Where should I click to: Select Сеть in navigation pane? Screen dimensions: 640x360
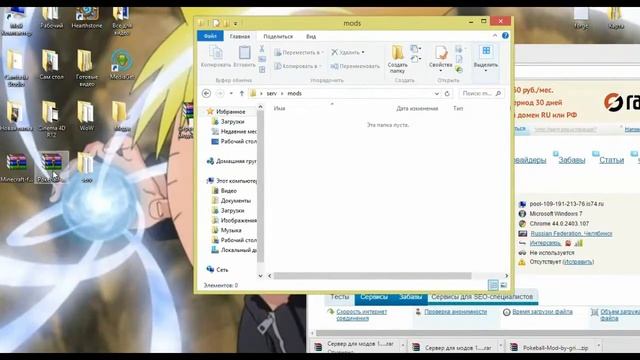pyautogui.click(x=218, y=269)
